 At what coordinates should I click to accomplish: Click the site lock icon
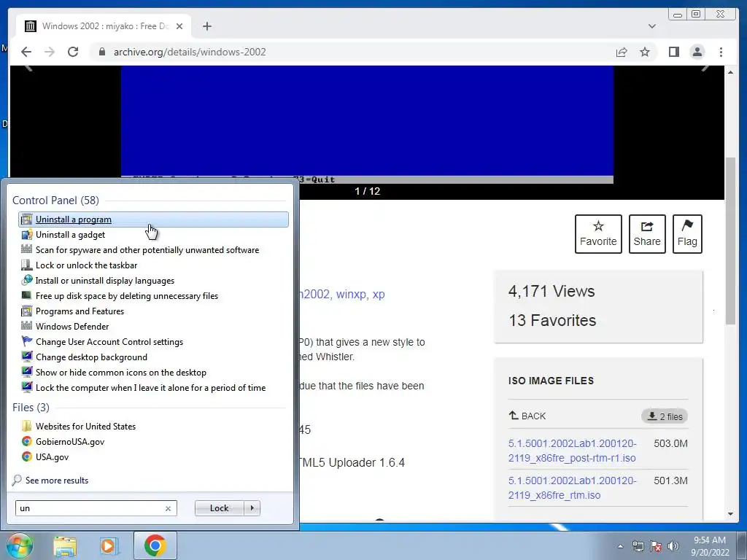click(x=102, y=52)
